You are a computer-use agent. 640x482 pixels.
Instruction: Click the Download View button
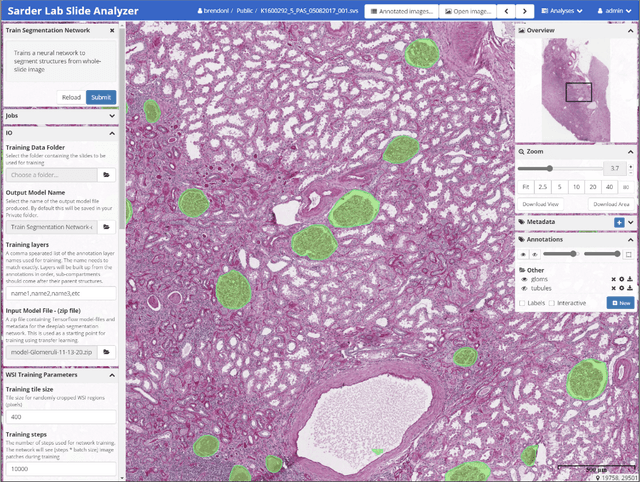(x=540, y=204)
